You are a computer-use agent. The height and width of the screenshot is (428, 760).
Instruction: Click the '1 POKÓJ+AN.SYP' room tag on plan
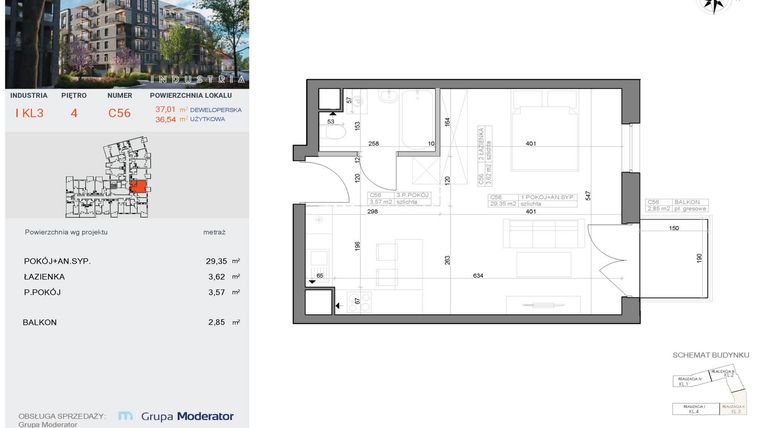pyautogui.click(x=532, y=201)
